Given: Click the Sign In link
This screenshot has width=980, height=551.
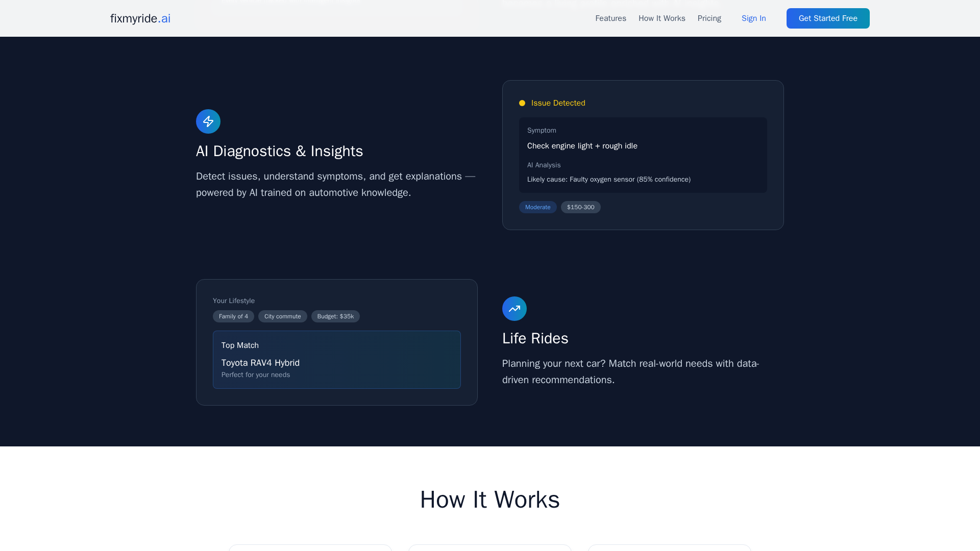Looking at the screenshot, I should pos(753,18).
